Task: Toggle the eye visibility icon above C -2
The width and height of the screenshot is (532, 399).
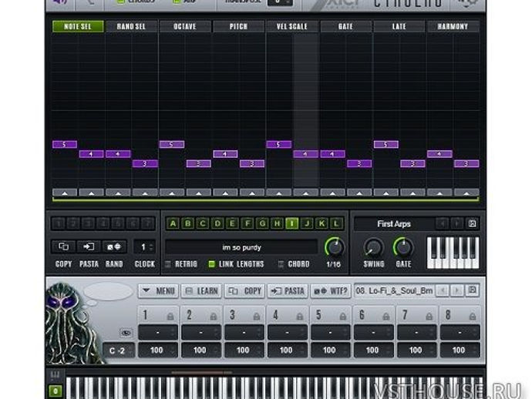Action: 126,333
